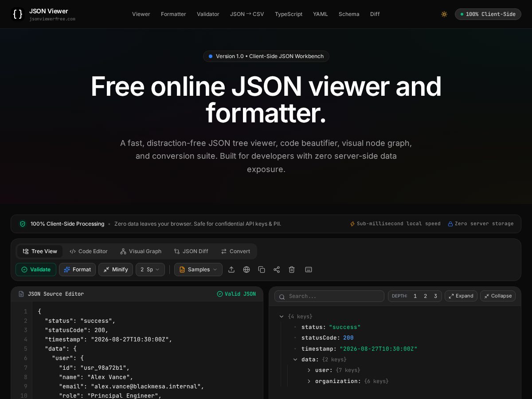Click the share icon

coord(277,270)
